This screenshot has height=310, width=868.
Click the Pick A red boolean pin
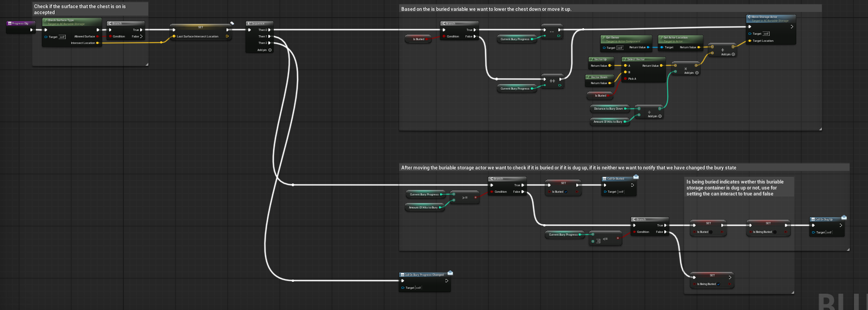626,79
